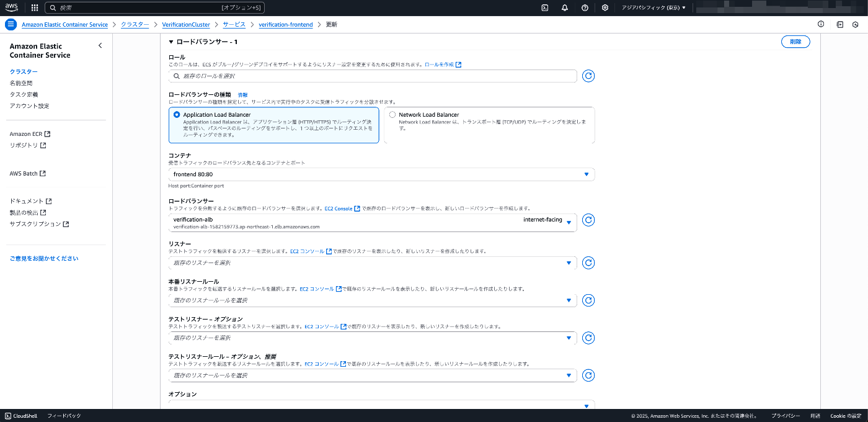Viewport: 868px width, 422px height.
Task: Open the help question mark icon
Action: pos(585,8)
